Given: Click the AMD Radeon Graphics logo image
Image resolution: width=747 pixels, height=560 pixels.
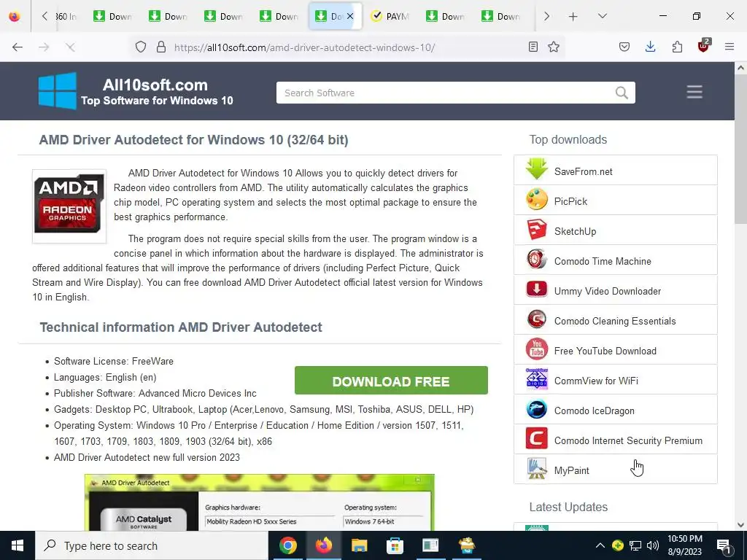Looking at the screenshot, I should tap(69, 206).
